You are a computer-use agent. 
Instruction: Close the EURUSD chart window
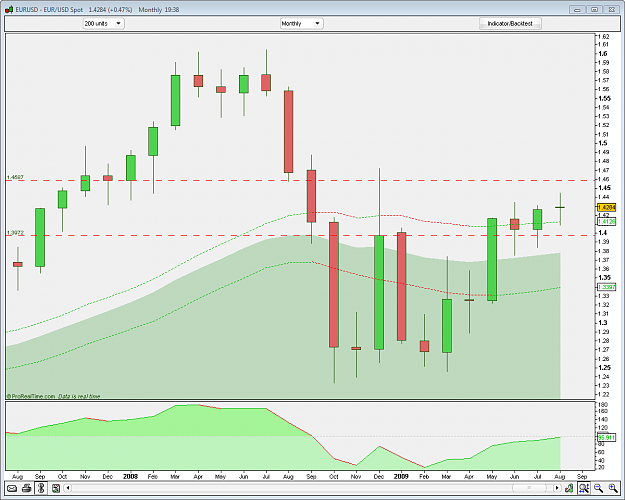pos(611,10)
